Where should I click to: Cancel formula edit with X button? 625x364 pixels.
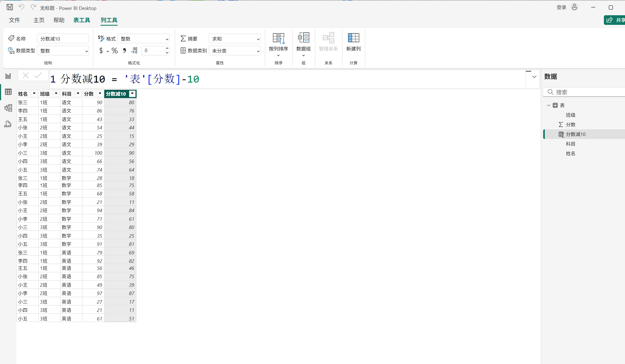click(26, 76)
